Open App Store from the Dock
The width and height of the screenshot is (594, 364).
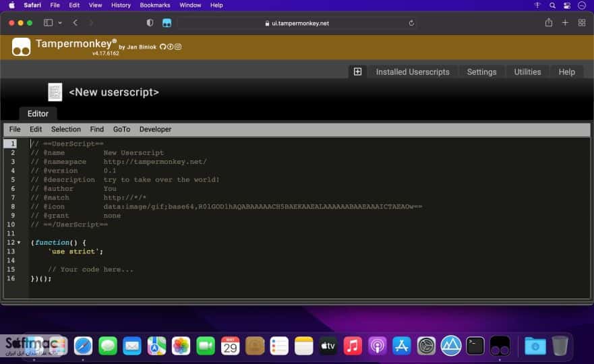point(402,346)
